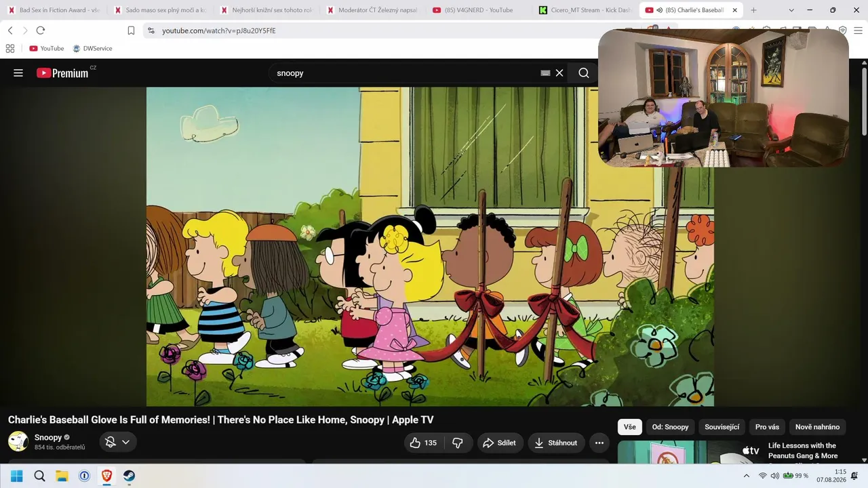This screenshot has width=868, height=488.
Task: Click the webcam overlay thumbnail
Action: point(724,98)
